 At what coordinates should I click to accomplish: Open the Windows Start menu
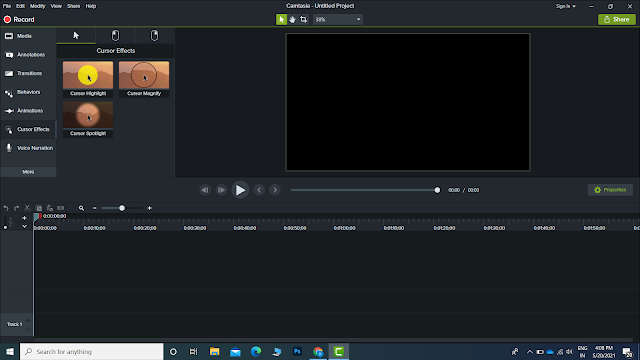coord(9,351)
